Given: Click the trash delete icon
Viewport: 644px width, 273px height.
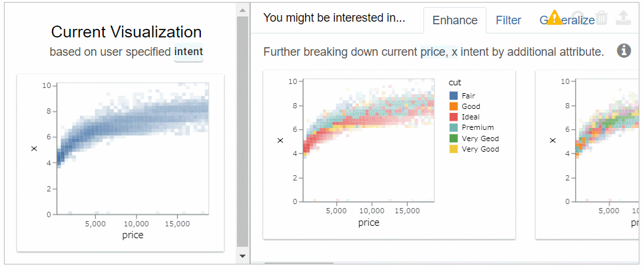Looking at the screenshot, I should [x=601, y=17].
